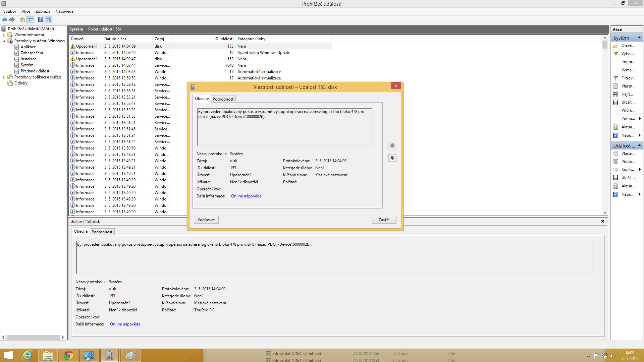Screen dimensions: 644x362
Task: Click the Kopírovat button
Action: pyautogui.click(x=206, y=220)
